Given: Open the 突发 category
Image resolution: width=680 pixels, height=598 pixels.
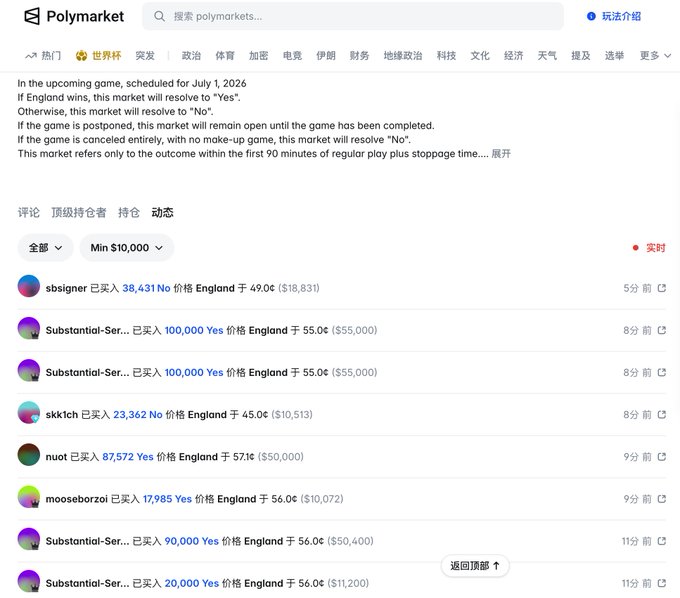Looking at the screenshot, I should 145,56.
